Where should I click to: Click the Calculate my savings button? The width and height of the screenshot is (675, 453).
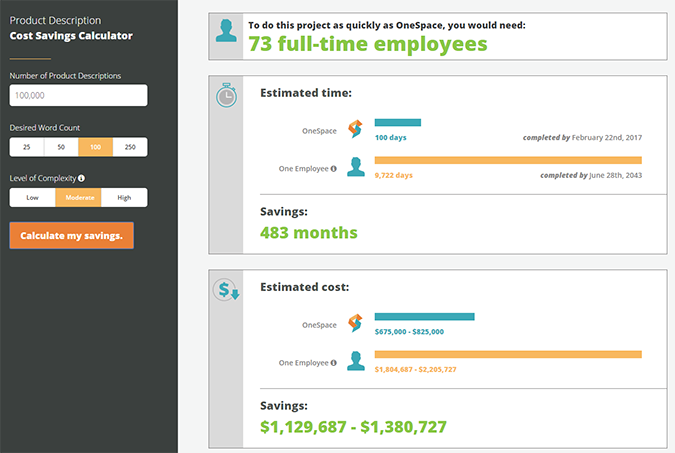[x=71, y=236]
